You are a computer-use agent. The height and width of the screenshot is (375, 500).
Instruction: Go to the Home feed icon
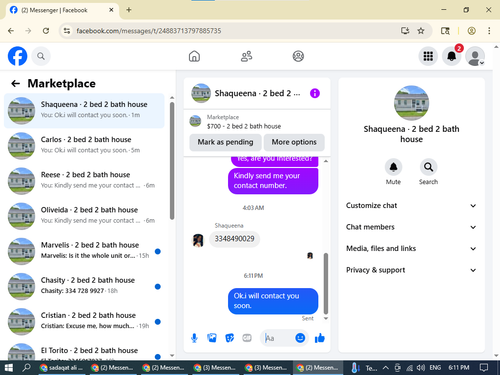pos(194,56)
